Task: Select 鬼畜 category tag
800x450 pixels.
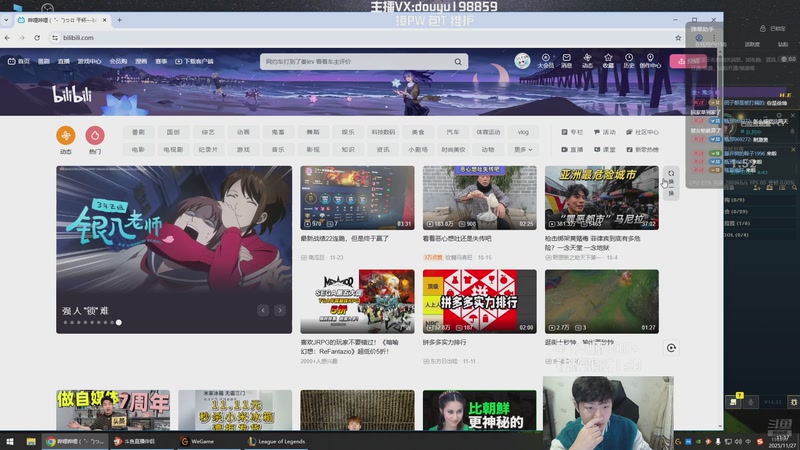Action: click(x=278, y=132)
